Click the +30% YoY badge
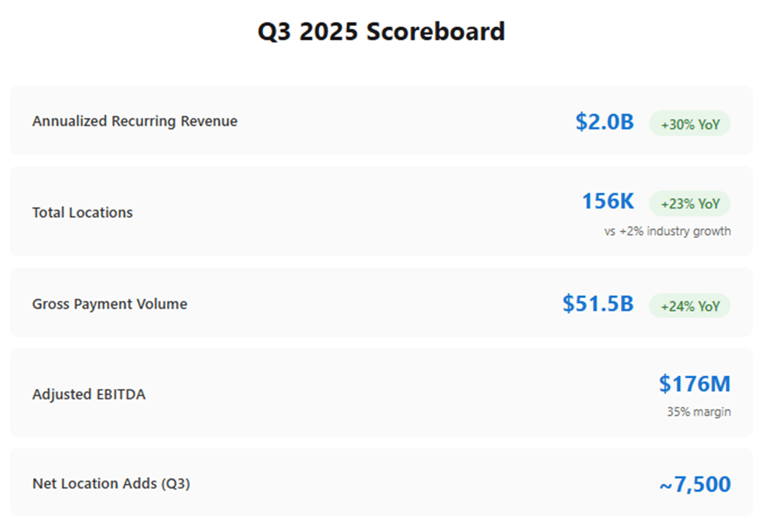Image resolution: width=783 pixels, height=532 pixels. click(x=690, y=123)
